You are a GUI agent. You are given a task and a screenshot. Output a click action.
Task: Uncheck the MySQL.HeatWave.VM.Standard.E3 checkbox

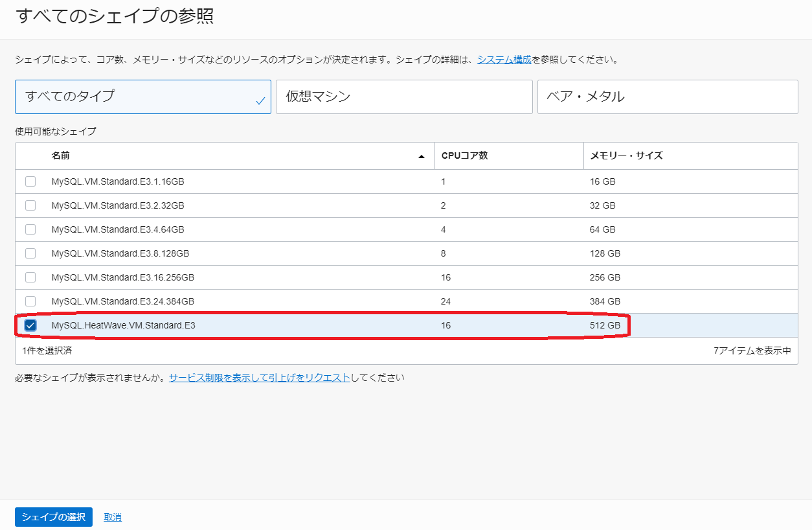point(30,325)
